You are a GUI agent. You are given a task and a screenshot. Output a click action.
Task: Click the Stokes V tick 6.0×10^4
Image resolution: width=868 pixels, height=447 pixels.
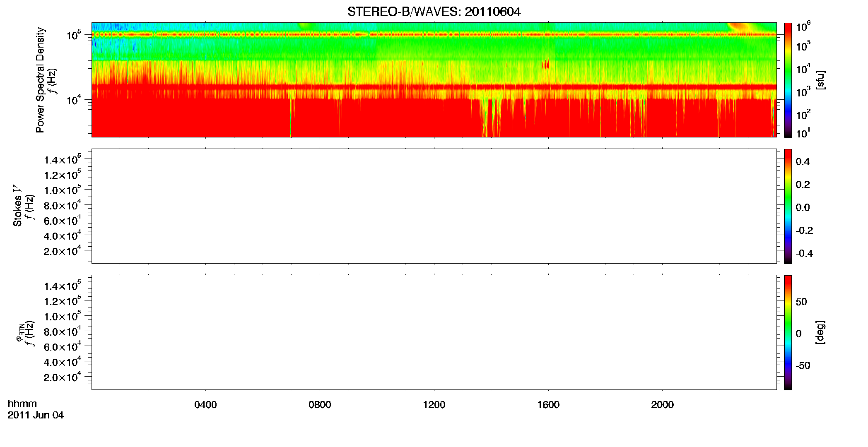click(63, 221)
